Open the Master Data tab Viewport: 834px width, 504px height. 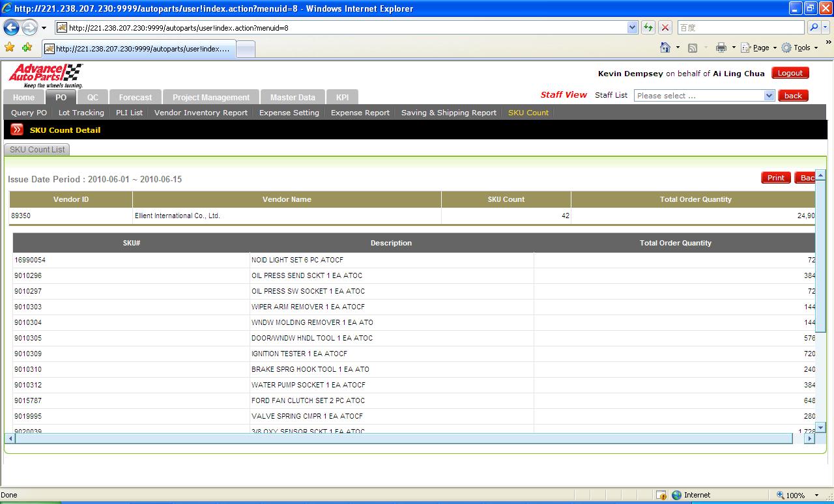(293, 97)
